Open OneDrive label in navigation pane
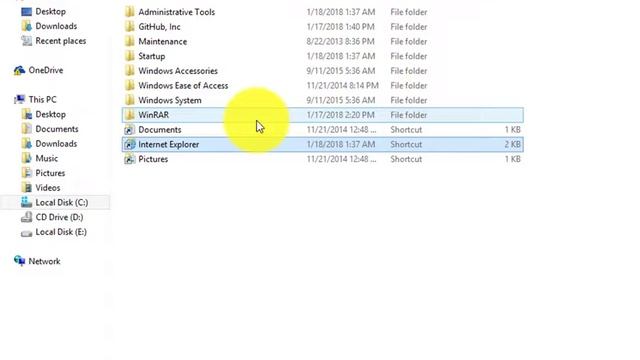 pos(46,70)
